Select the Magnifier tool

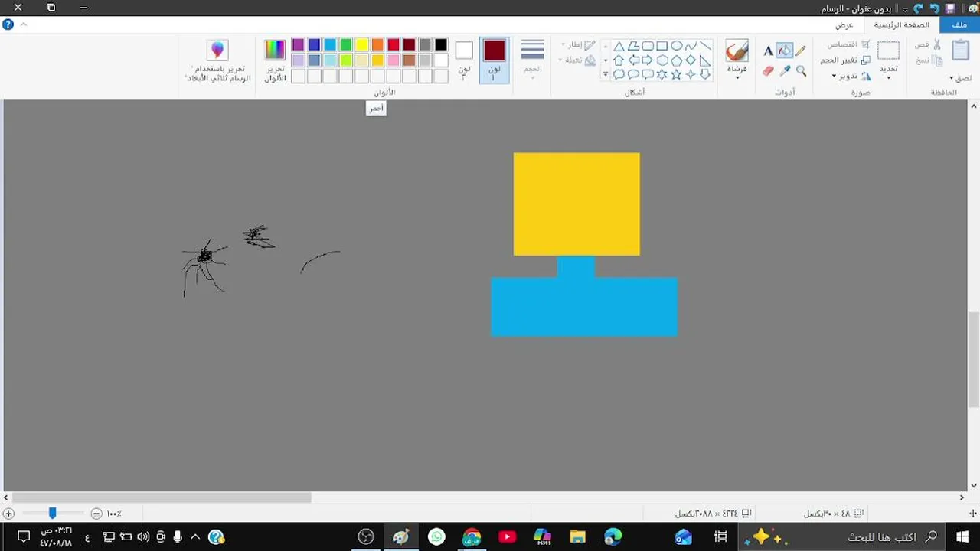(x=801, y=71)
